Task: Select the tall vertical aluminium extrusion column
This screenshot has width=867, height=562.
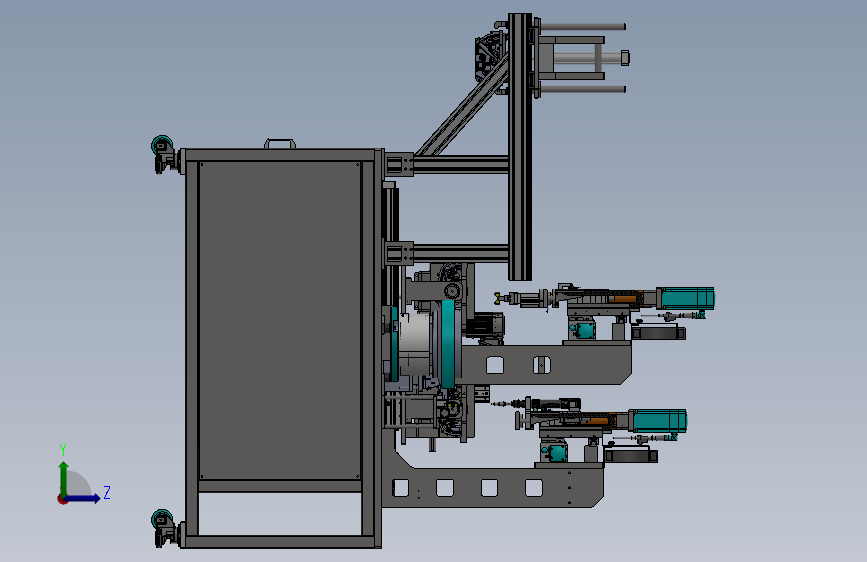Action: click(x=520, y=147)
